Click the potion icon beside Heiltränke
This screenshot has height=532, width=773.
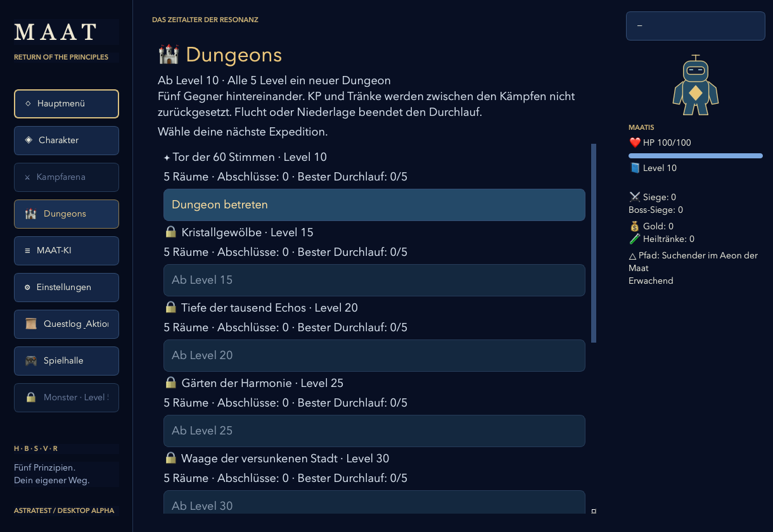(634, 239)
